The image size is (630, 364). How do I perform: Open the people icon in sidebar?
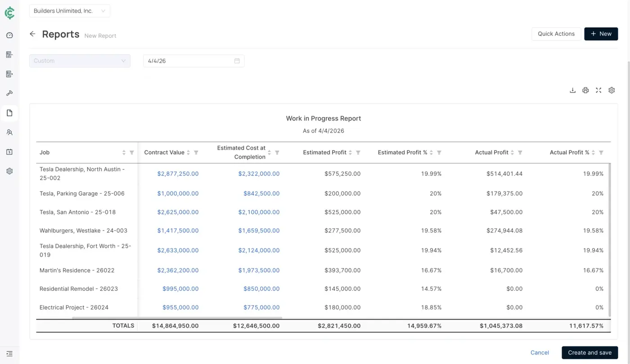tap(9, 133)
